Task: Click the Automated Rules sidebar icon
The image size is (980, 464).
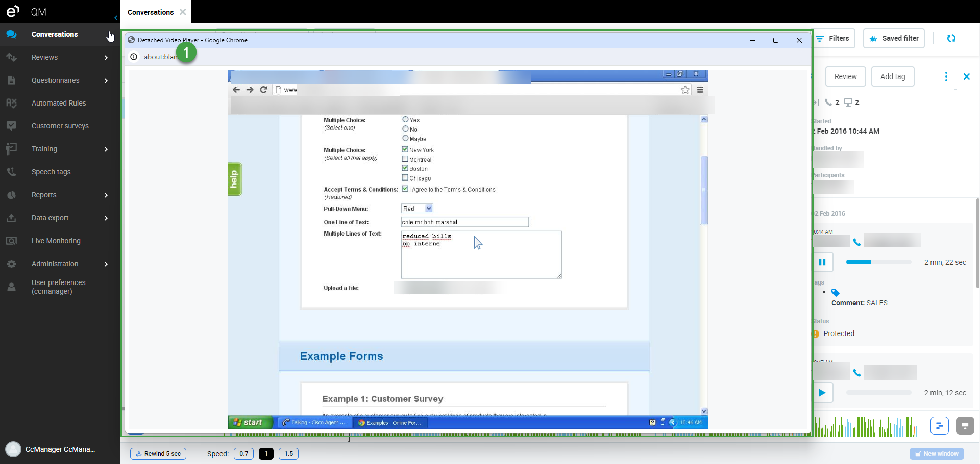Action: pos(11,103)
